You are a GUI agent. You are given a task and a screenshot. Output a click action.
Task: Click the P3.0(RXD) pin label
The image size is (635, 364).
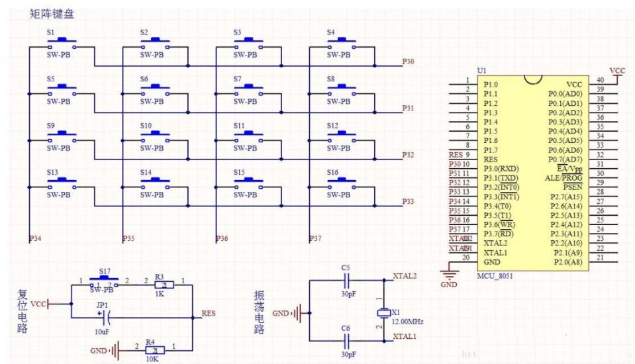point(501,169)
